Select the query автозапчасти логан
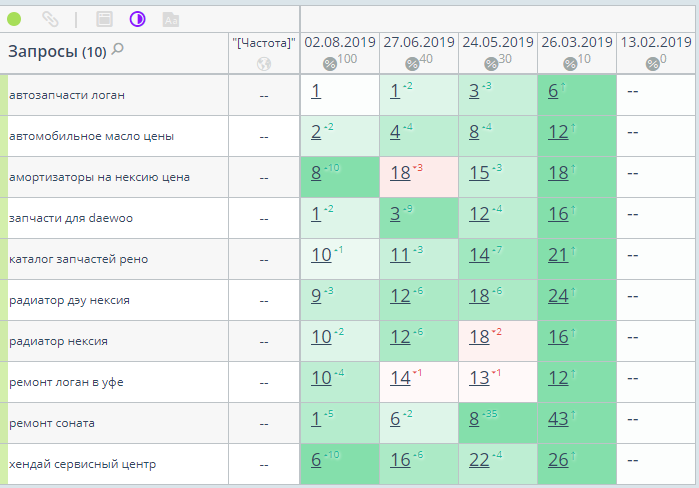This screenshot has width=699, height=488. click(x=67, y=95)
